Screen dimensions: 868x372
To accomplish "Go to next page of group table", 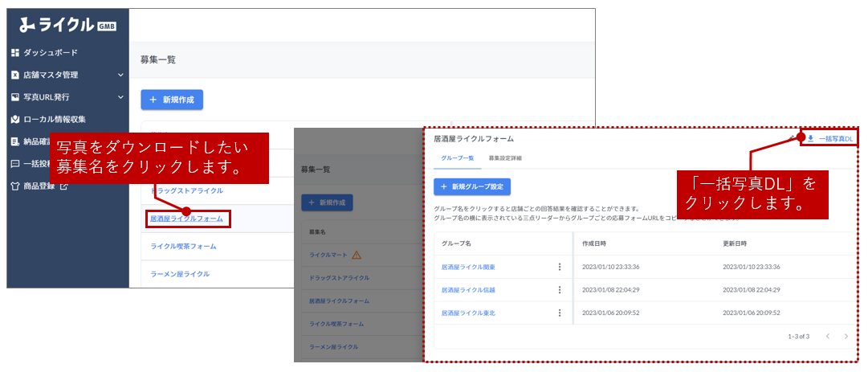I will [x=846, y=336].
